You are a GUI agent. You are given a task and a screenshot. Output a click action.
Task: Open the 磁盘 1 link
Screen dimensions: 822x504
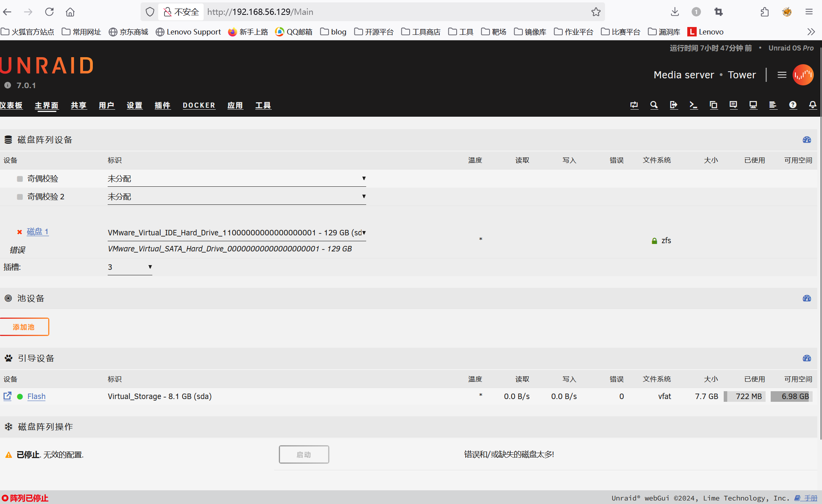click(x=38, y=231)
